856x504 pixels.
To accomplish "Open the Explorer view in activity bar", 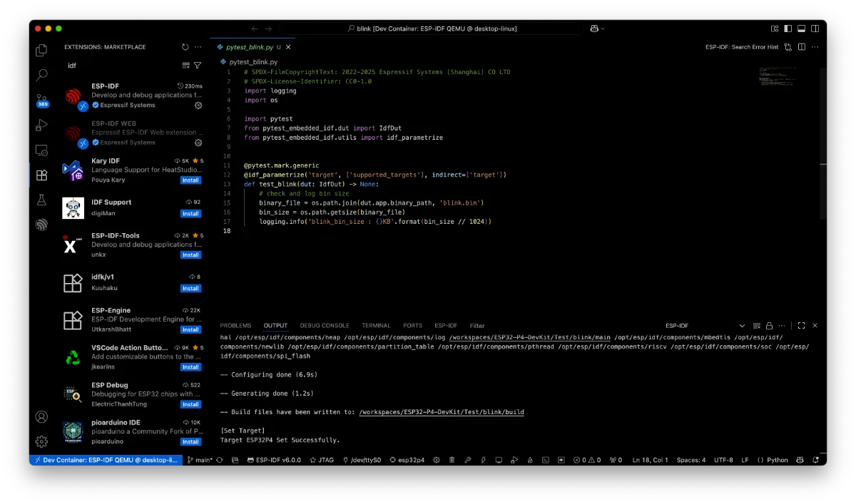I will pos(41,50).
